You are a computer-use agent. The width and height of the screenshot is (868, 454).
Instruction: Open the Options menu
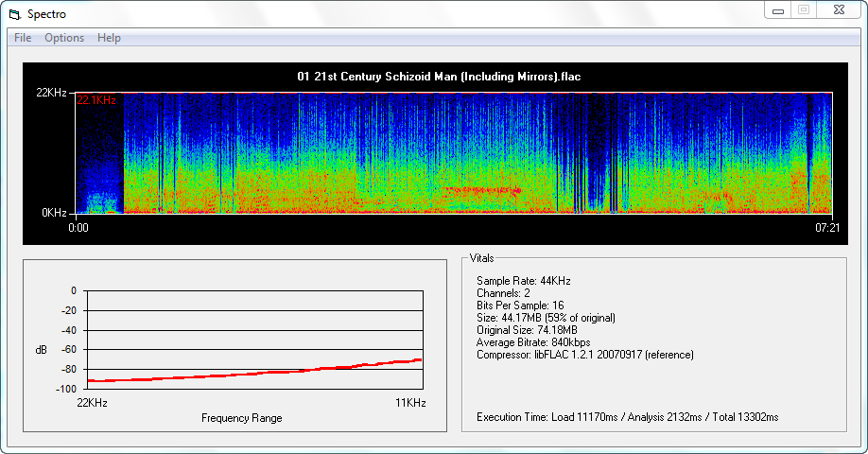click(64, 38)
